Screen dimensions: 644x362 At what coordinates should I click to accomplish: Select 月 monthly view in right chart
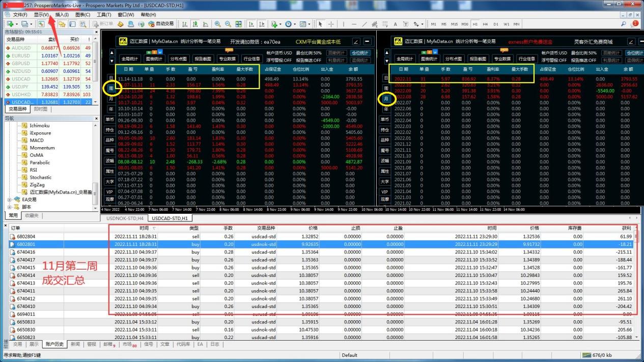[385, 99]
